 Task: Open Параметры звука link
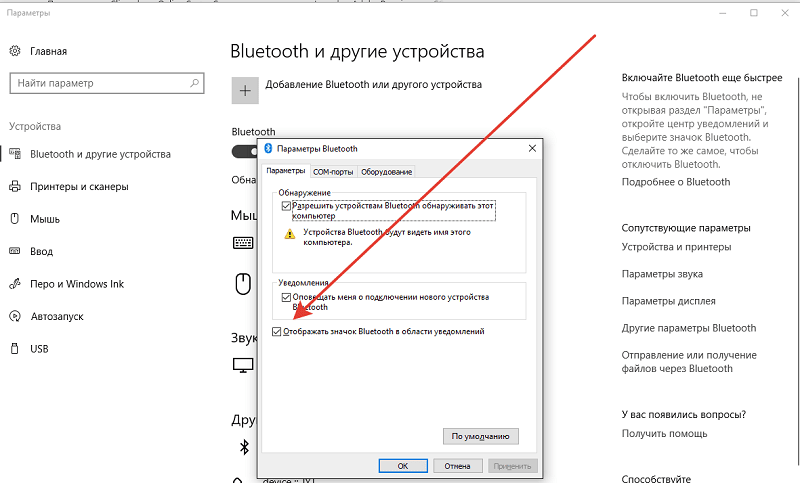(662, 274)
